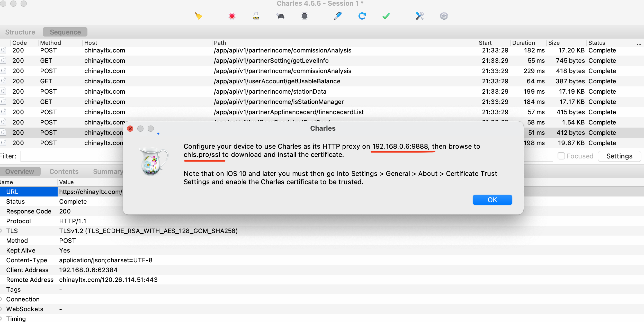Toggle breakpoints hexagon icon

coord(304,16)
